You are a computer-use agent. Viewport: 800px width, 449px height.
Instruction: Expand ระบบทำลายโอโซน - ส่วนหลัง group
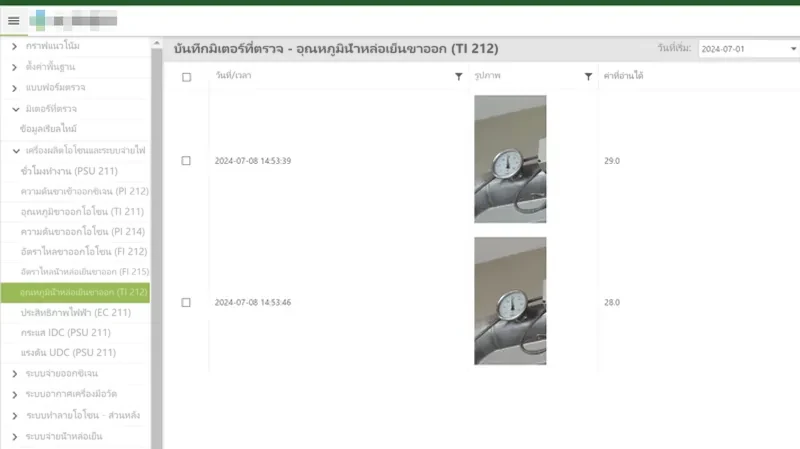tap(14, 416)
